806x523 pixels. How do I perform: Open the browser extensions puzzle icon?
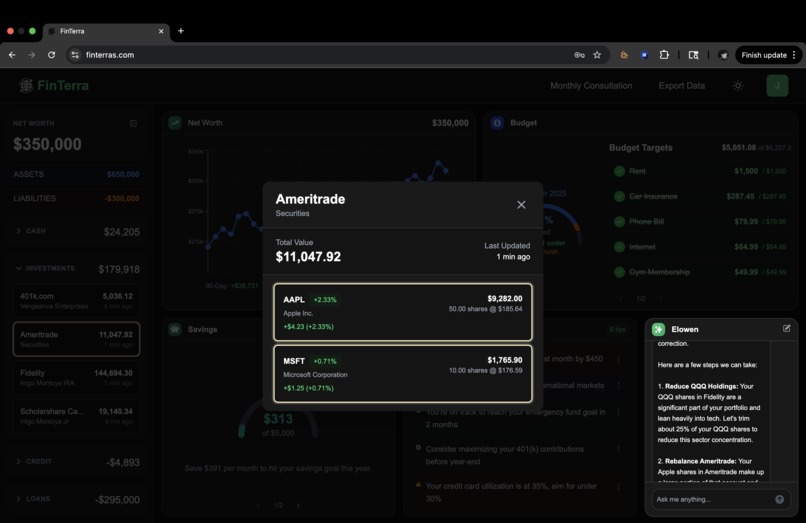(x=664, y=55)
